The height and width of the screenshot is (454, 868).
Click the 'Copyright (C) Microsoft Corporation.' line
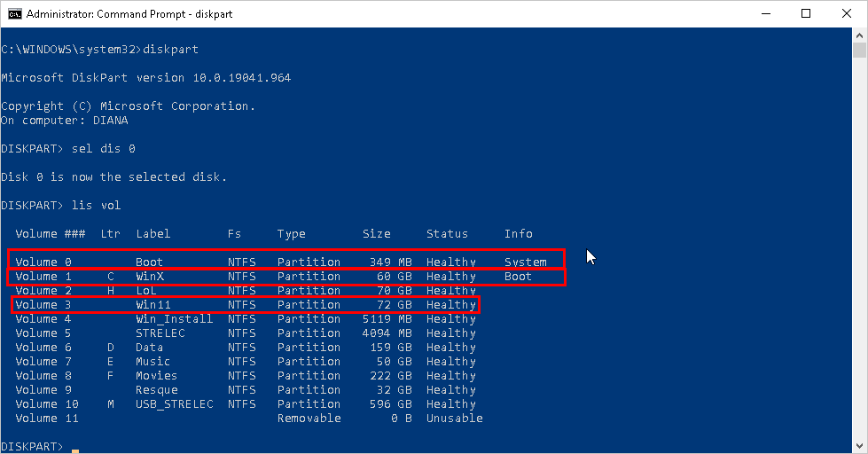(128, 106)
